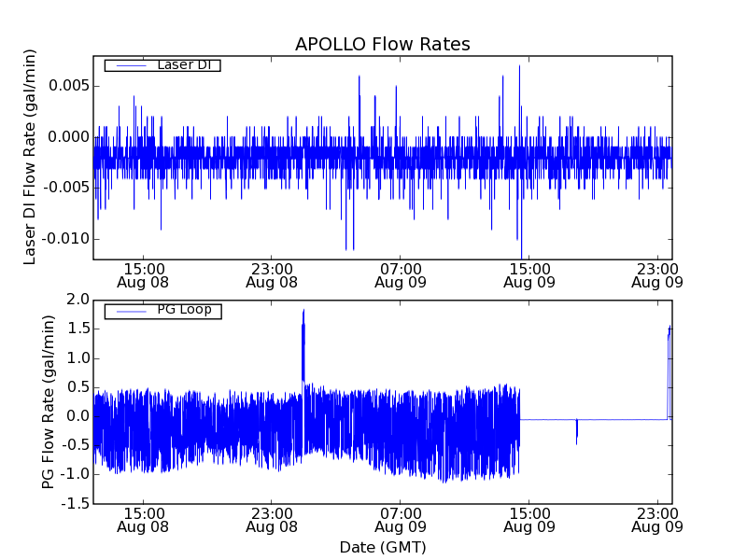Screen dimensions: 747x560
Task: Click the -1.5 tick label on bottom plot
Action: coord(76,503)
